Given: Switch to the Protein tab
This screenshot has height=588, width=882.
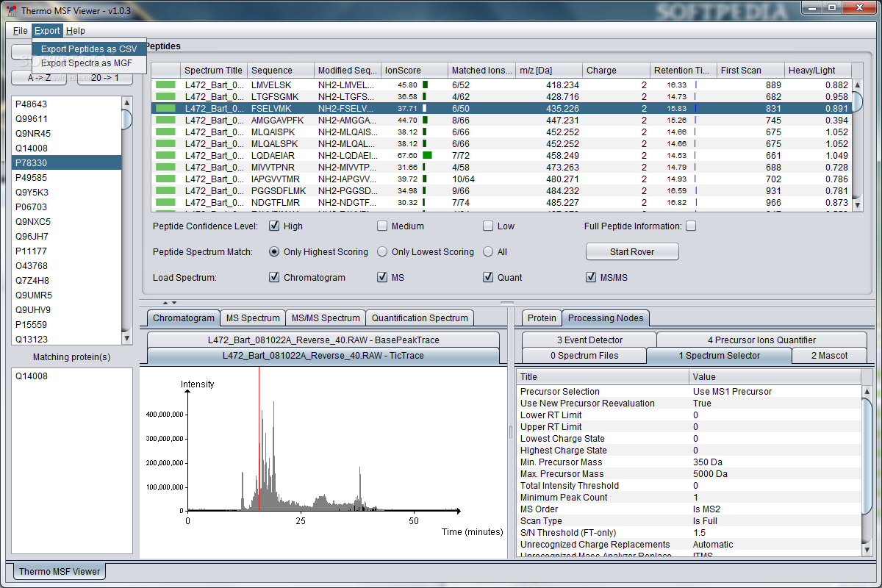Looking at the screenshot, I should (542, 318).
